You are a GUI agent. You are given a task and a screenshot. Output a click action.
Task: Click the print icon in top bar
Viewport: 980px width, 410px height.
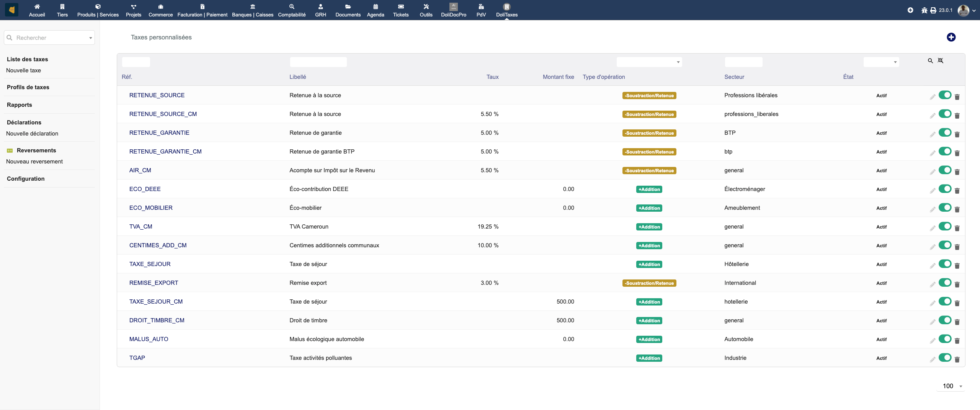933,10
